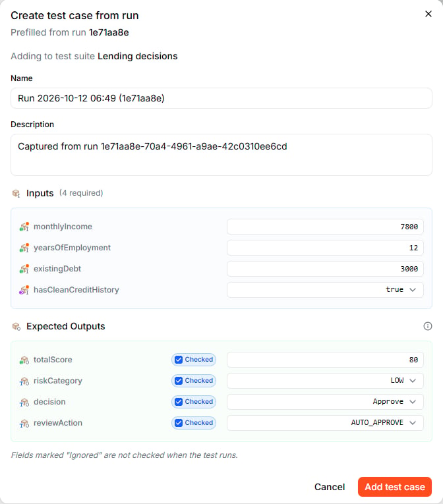Toggle the Checked box for reviewAction
The height and width of the screenshot is (504, 443).
tap(194, 423)
